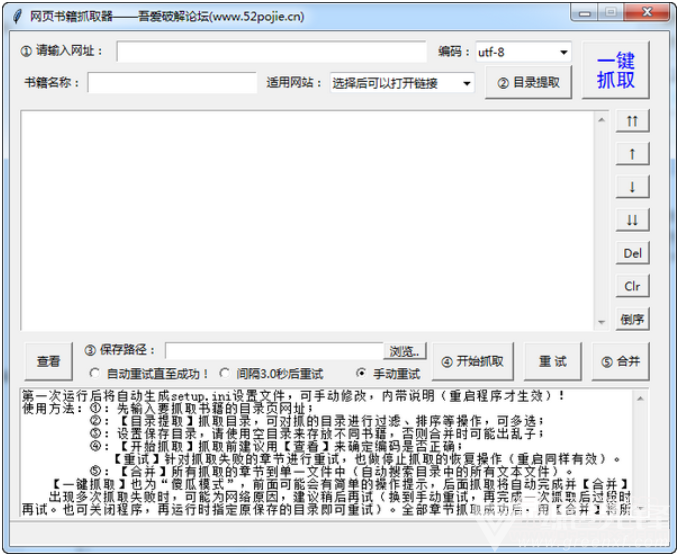Focus the 请输入网址 URL input field
This screenshot has width=679, height=556.
pyautogui.click(x=272, y=52)
